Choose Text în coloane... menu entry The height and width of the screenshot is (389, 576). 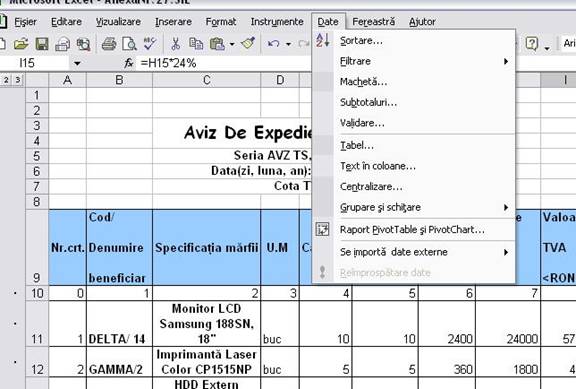[414, 166]
